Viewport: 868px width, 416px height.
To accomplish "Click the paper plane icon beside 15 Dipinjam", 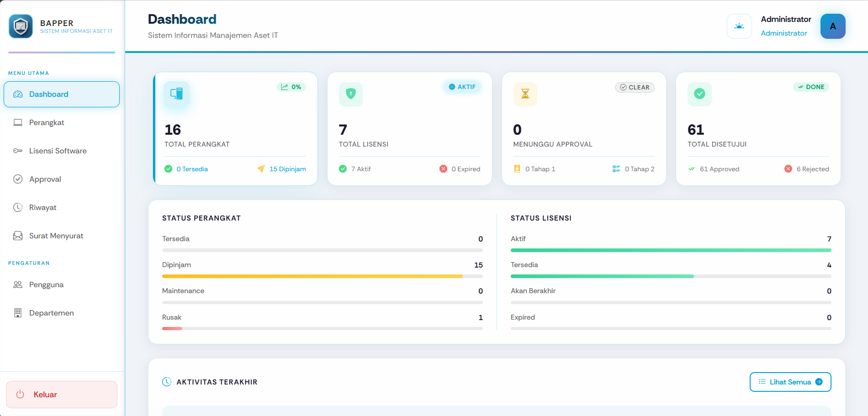I will (x=261, y=169).
